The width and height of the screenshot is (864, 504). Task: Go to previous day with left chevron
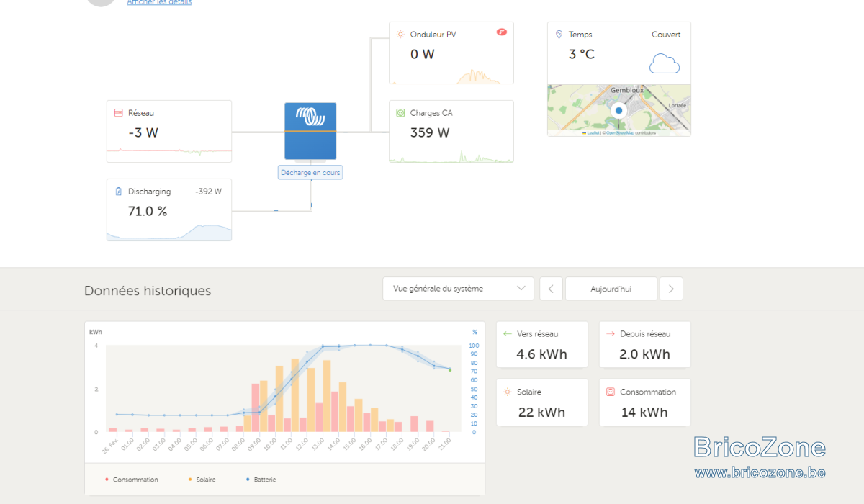(551, 289)
